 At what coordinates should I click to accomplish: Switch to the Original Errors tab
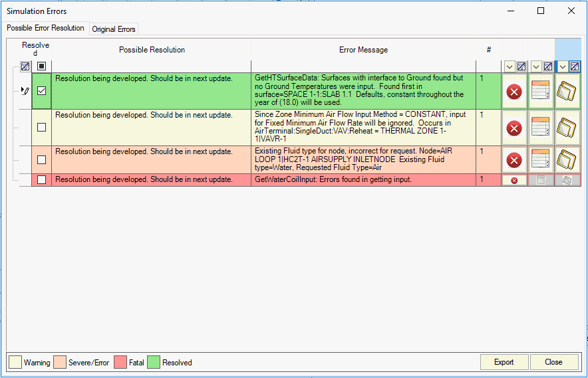point(114,29)
